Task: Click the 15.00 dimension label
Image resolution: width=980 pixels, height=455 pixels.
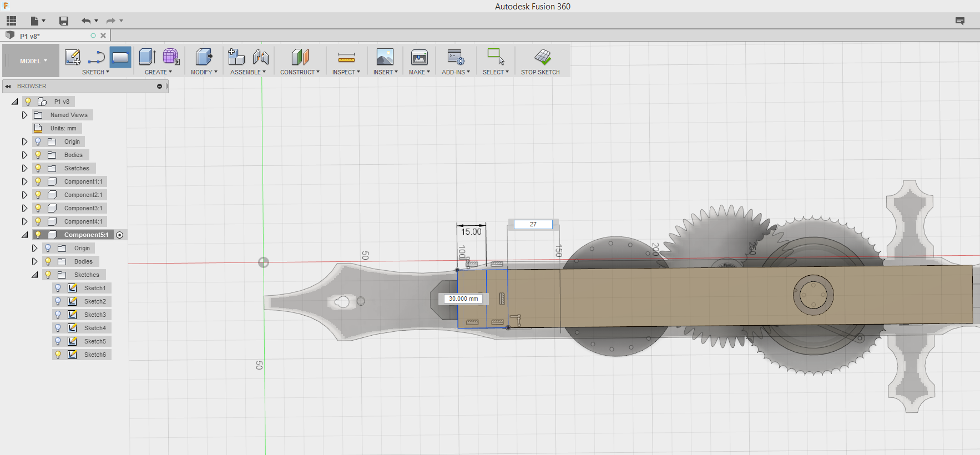Action: click(471, 232)
